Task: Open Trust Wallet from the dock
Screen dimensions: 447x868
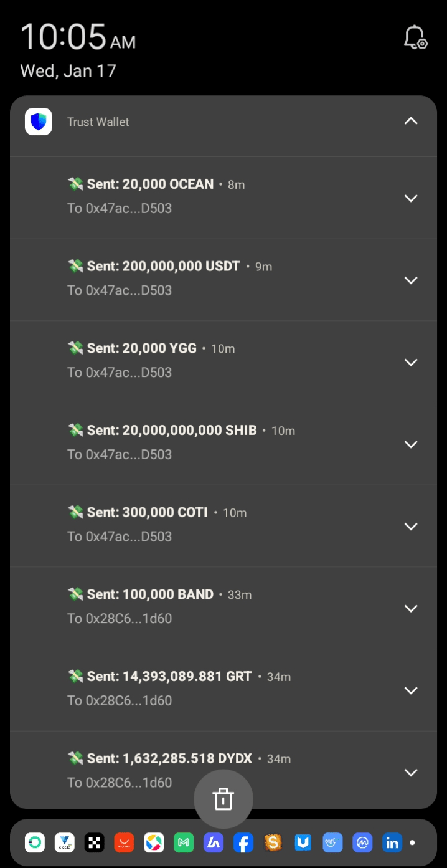Action: tap(303, 842)
